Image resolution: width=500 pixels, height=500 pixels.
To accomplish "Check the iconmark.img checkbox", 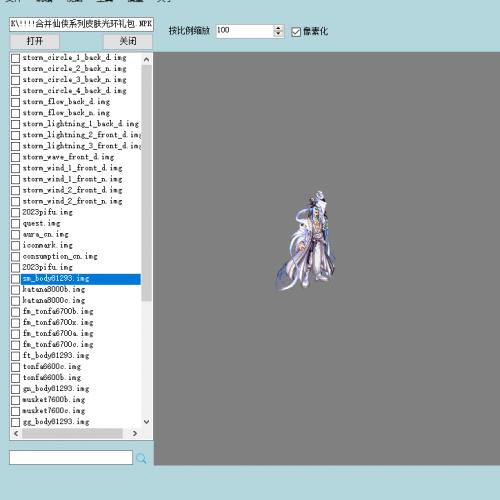I will click(x=16, y=245).
